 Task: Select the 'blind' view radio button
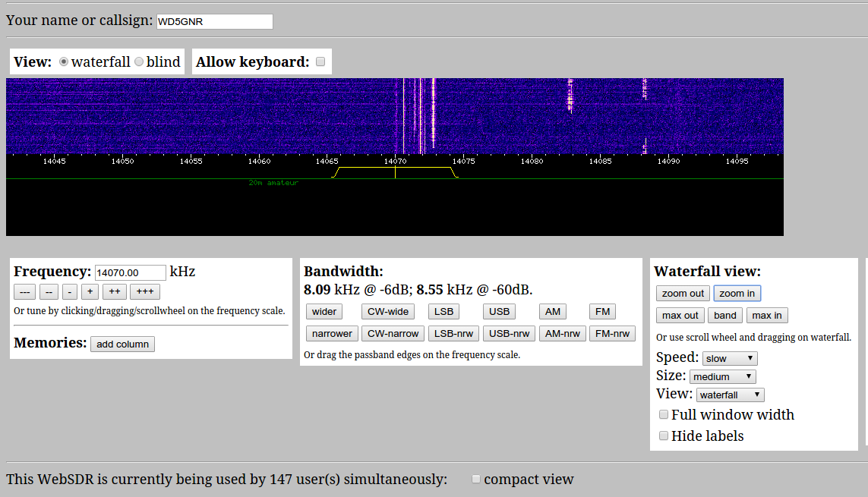click(139, 62)
